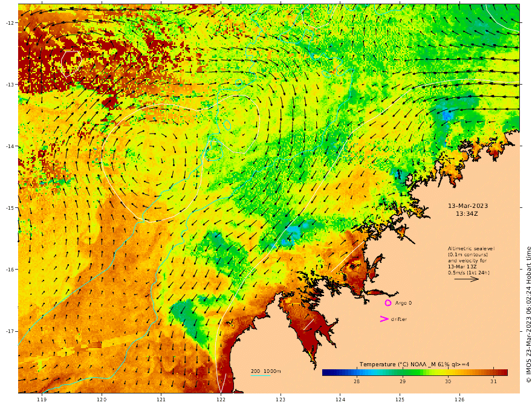Viewport: 532px width, 411px height.
Task: Click the 'Temperature (°C) NOAA' colorbar title
Action: tap(414, 364)
